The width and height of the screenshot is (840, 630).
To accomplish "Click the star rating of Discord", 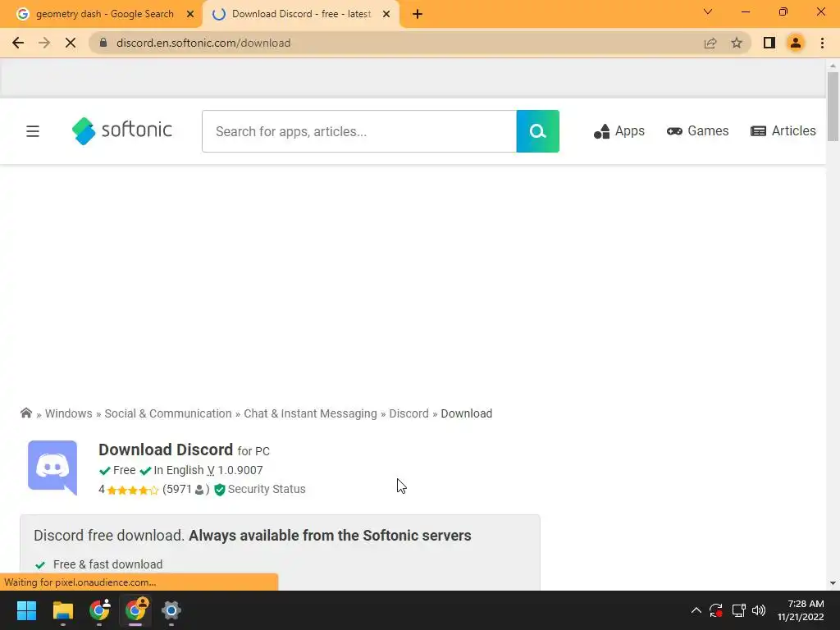I will tap(132, 490).
